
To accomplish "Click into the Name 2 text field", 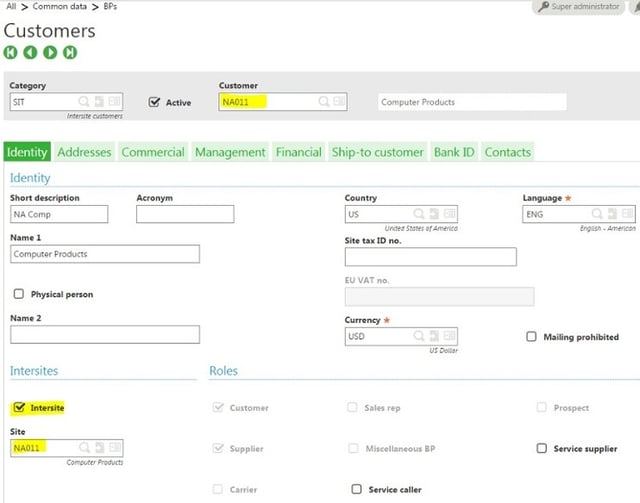I will (105, 335).
